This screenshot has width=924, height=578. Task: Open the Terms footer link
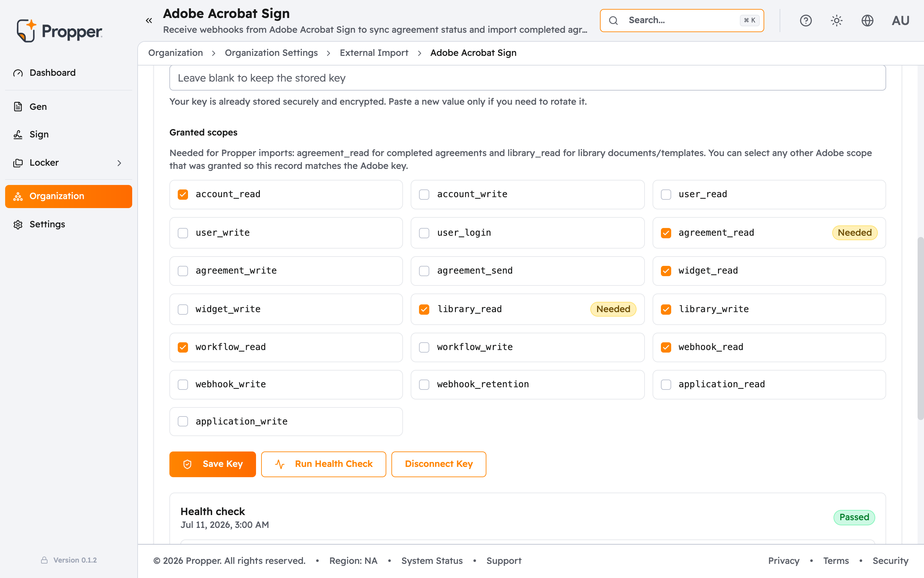click(x=836, y=561)
